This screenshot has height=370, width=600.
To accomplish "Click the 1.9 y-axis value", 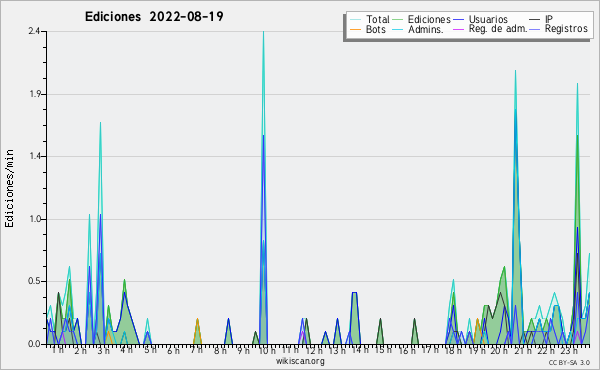I will point(34,94).
